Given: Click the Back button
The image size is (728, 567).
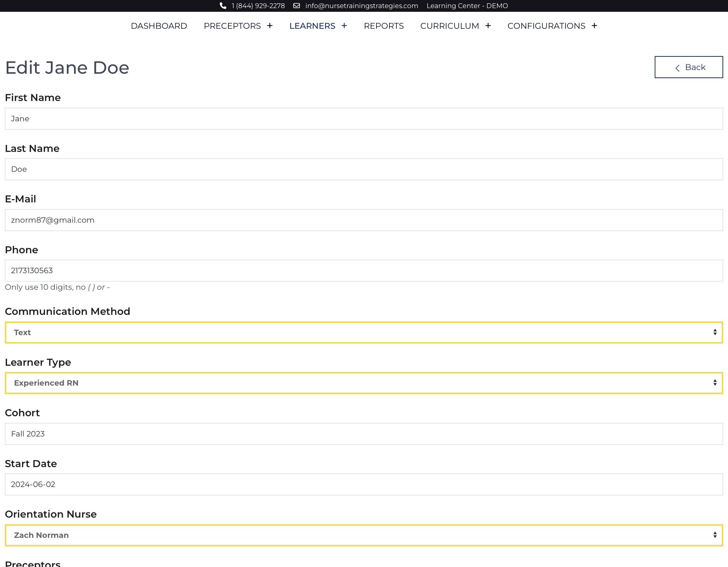Looking at the screenshot, I should click(x=689, y=67).
